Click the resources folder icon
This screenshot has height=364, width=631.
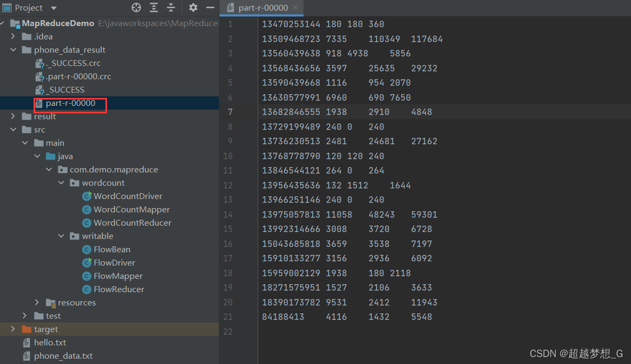[51, 303]
